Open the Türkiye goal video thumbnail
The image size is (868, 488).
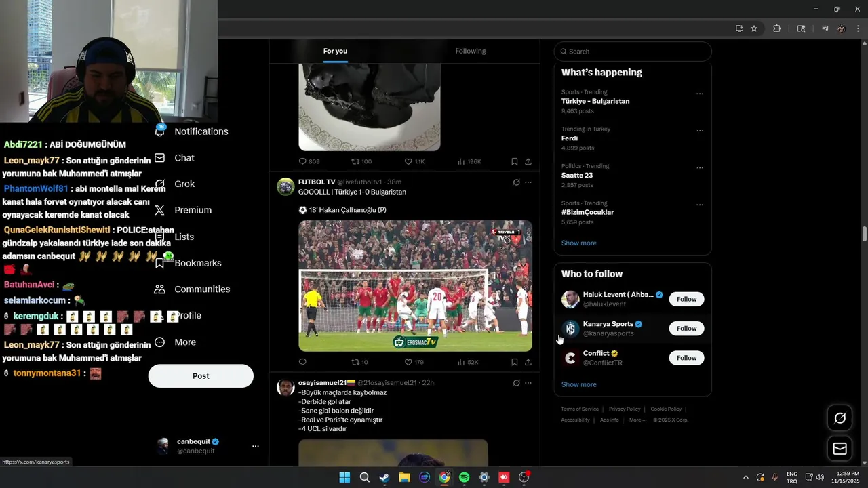(x=415, y=286)
